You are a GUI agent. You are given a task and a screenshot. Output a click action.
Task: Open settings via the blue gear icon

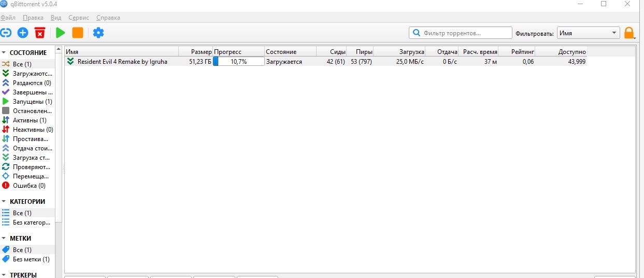click(x=98, y=33)
